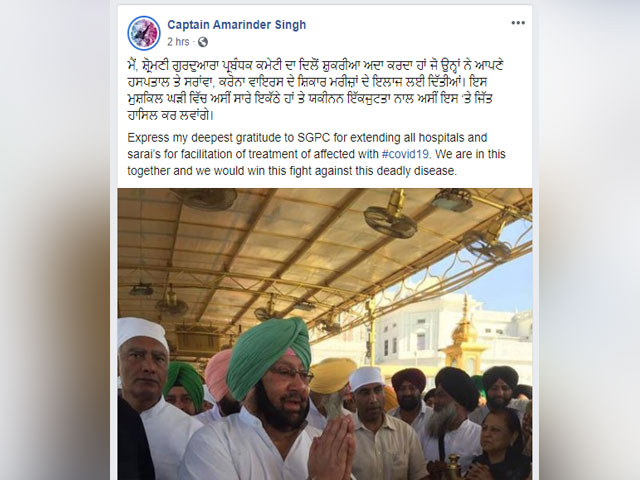Open the three-dot post options menu
This screenshot has width=640, height=480.
[x=518, y=23]
